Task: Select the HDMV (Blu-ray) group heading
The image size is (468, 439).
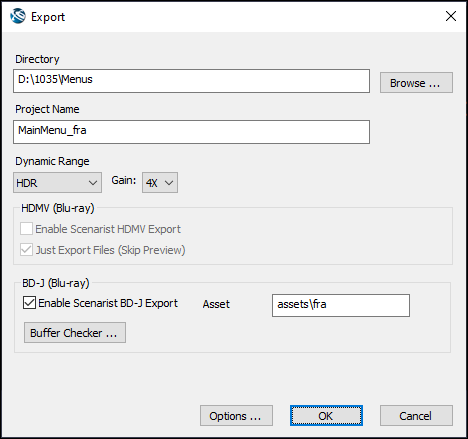Action: coord(58,208)
